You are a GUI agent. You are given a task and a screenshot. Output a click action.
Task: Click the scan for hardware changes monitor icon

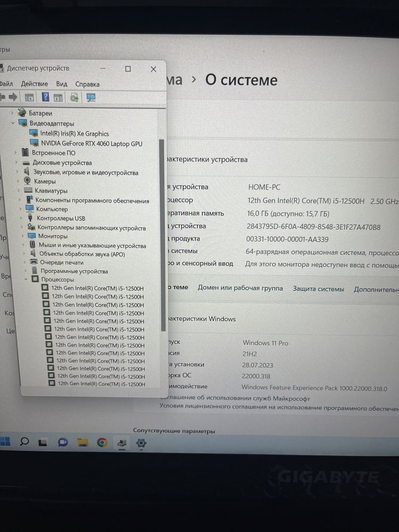tap(90, 98)
